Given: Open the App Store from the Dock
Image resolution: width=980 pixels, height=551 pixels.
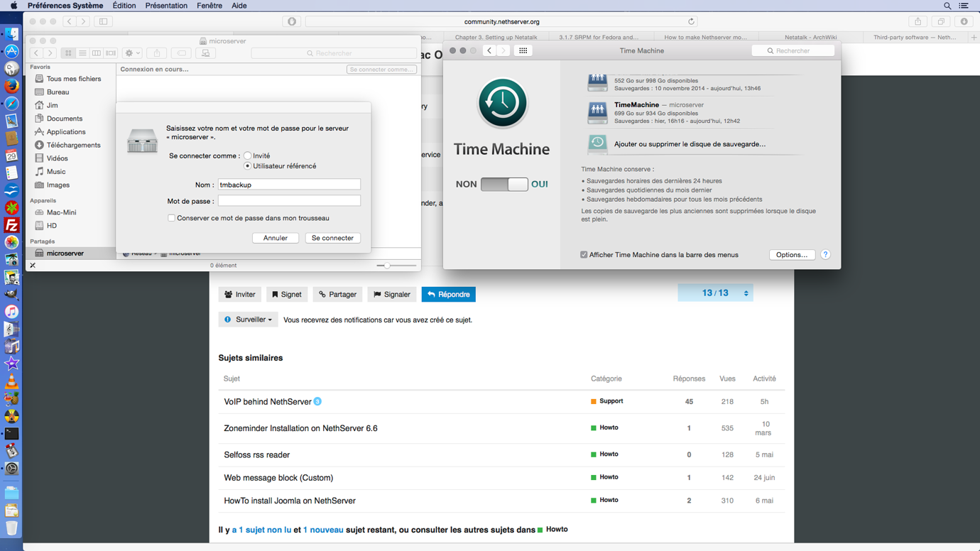Looking at the screenshot, I should pyautogui.click(x=12, y=50).
